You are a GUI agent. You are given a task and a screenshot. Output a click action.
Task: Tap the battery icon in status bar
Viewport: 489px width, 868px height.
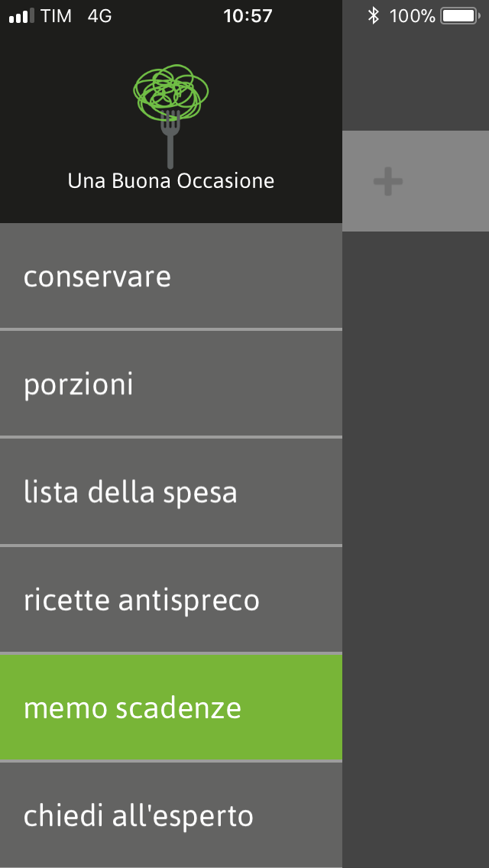click(458, 15)
